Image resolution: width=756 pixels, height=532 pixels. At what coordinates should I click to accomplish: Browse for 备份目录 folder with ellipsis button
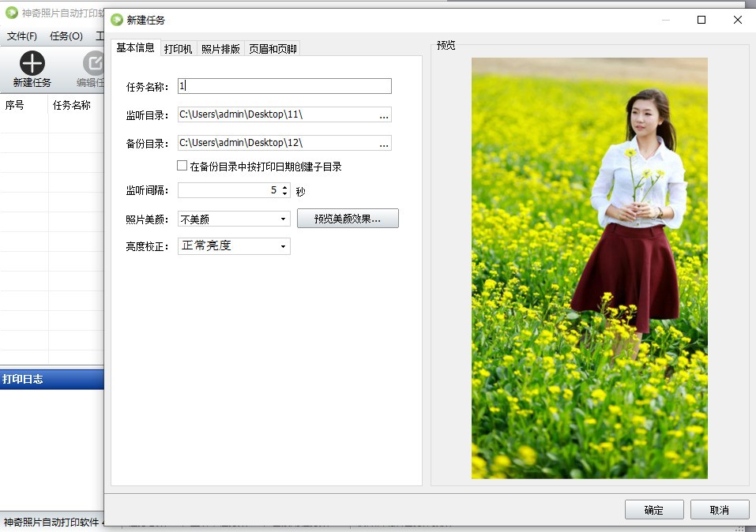point(384,143)
